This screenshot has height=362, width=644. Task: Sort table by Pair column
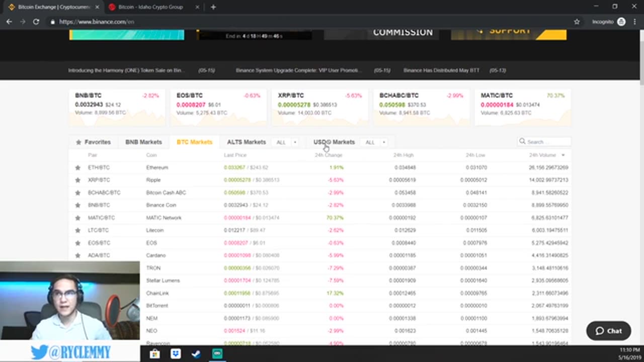coord(93,155)
